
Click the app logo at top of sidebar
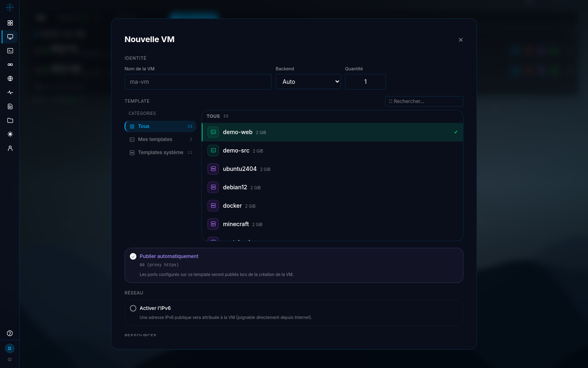[10, 7]
